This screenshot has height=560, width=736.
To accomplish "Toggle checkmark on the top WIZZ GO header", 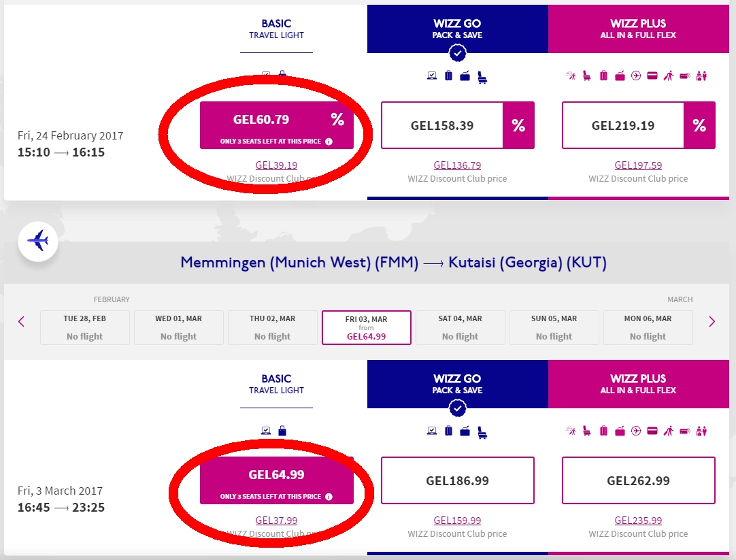I will [458, 52].
